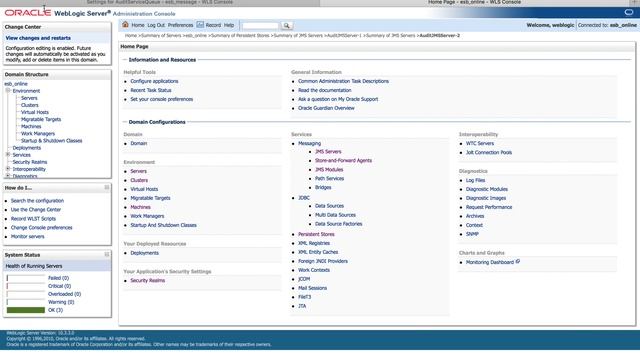Image resolution: width=640 pixels, height=360 pixels.
Task: Select Security Realms in Domain Structure tree
Action: coord(30,162)
